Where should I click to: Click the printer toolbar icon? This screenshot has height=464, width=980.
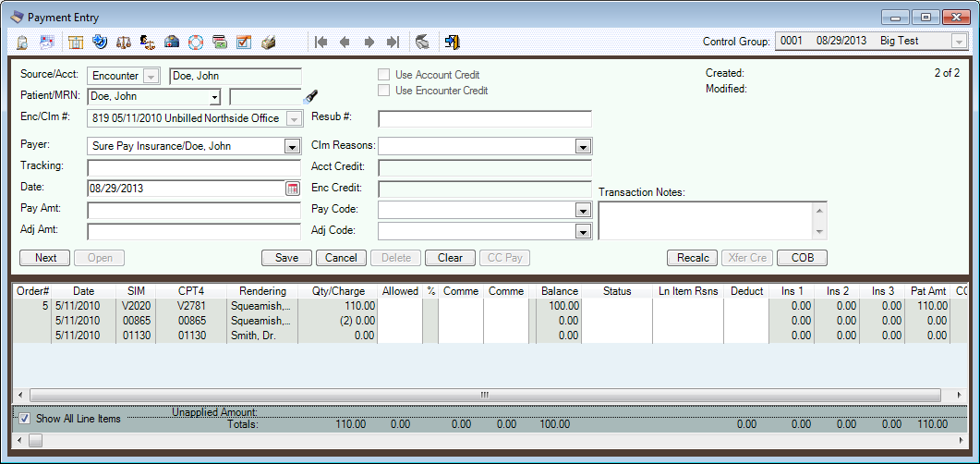click(268, 43)
